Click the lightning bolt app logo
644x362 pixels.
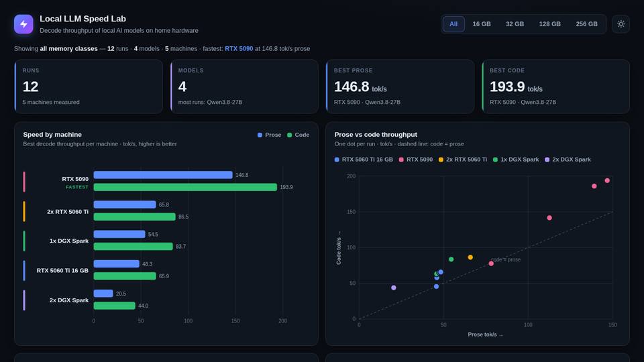[23, 24]
